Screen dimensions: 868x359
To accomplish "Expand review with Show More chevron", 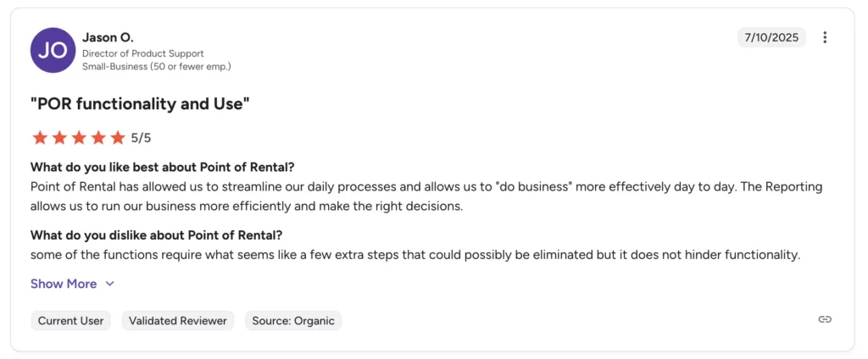I will [109, 284].
